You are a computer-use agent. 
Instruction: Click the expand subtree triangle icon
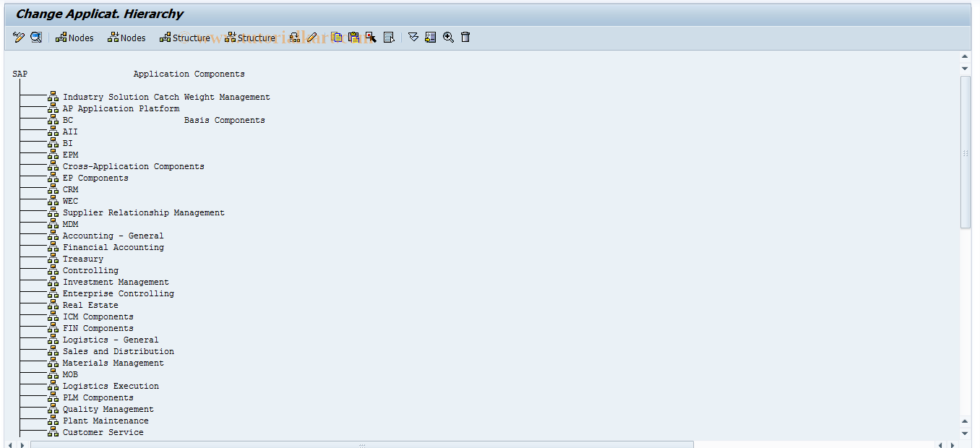coord(413,38)
